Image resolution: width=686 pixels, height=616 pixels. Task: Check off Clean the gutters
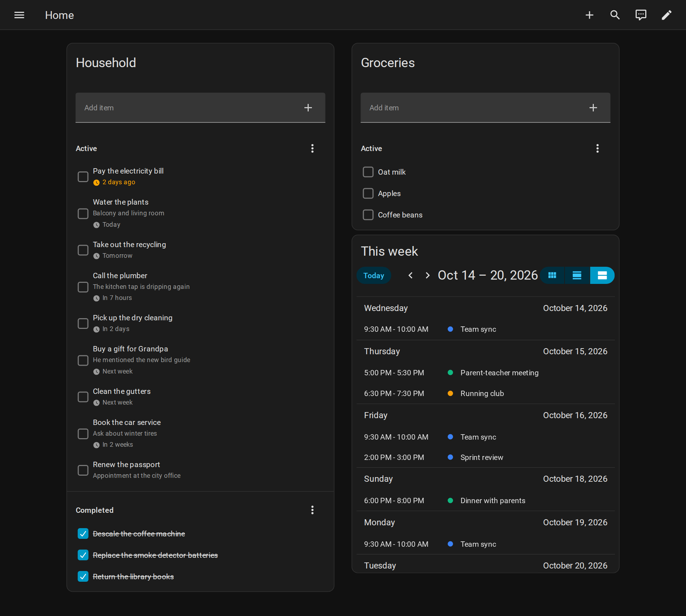point(83,397)
